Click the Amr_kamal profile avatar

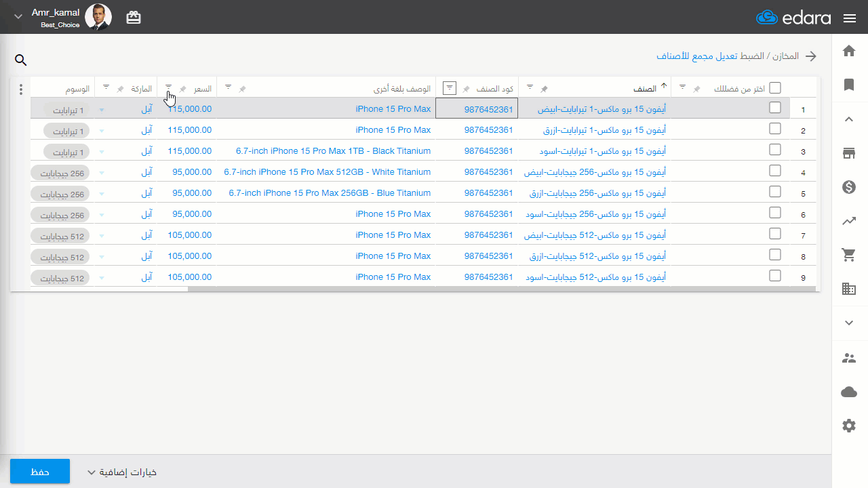pos(98,17)
